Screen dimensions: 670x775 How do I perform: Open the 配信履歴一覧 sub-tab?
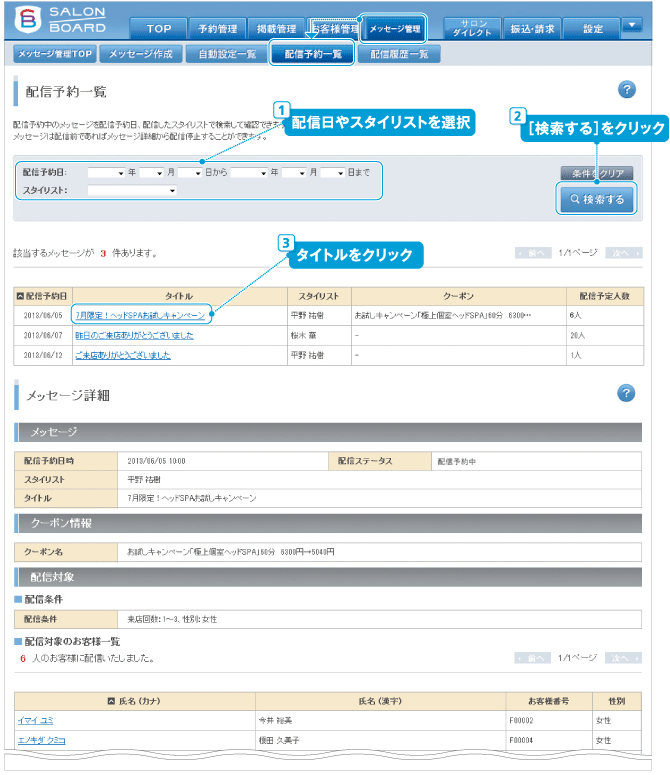click(399, 55)
